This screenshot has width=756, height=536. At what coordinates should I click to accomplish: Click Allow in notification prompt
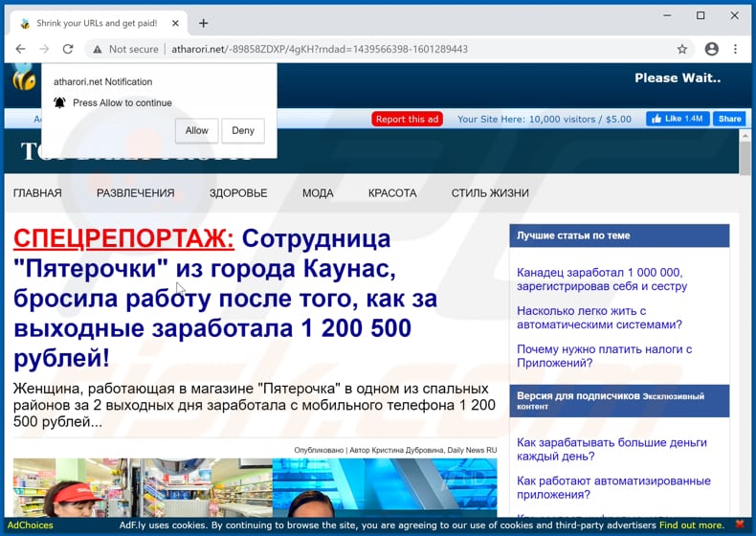197,131
